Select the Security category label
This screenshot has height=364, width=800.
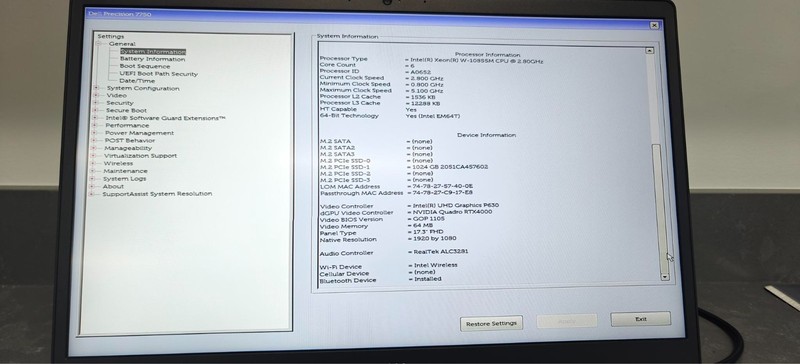click(119, 103)
